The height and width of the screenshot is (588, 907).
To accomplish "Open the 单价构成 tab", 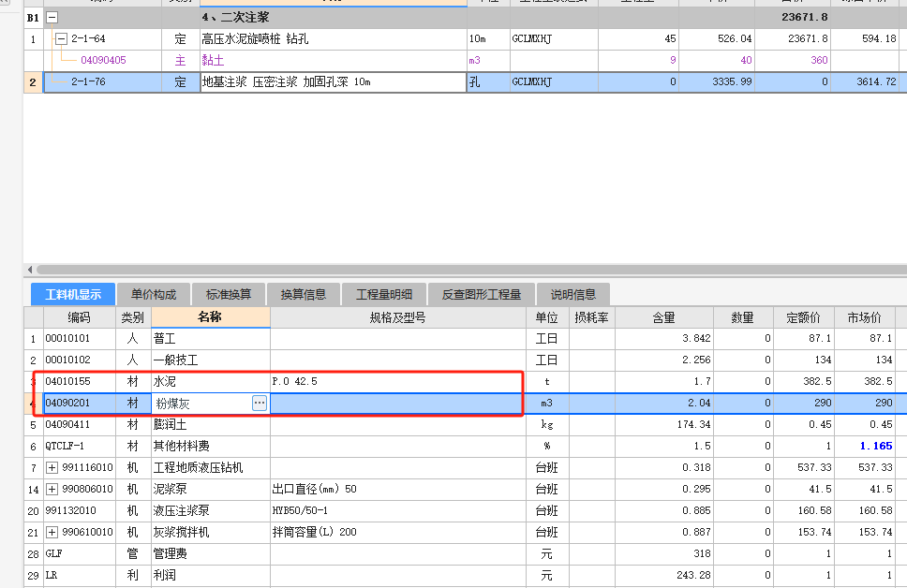I will click(154, 294).
